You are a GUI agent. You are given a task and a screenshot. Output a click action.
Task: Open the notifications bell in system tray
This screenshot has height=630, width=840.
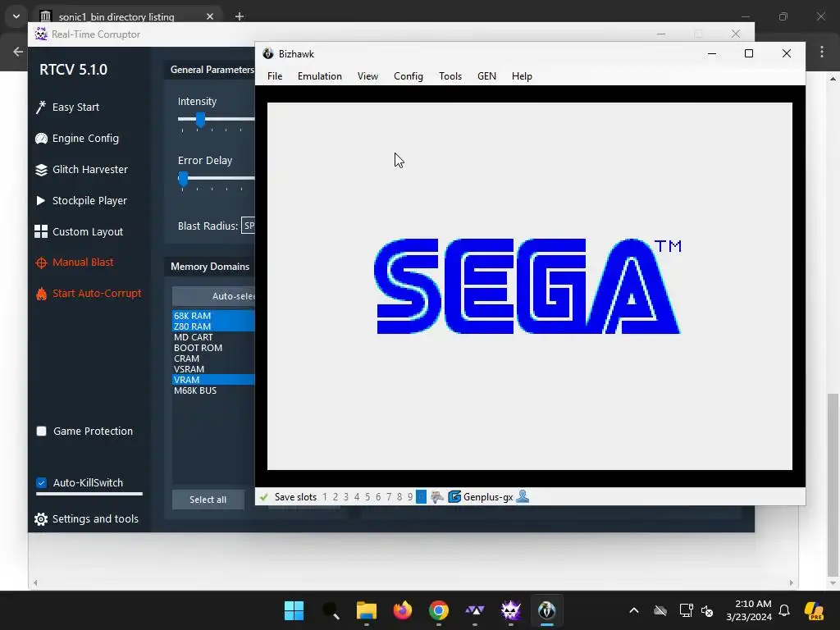click(784, 610)
